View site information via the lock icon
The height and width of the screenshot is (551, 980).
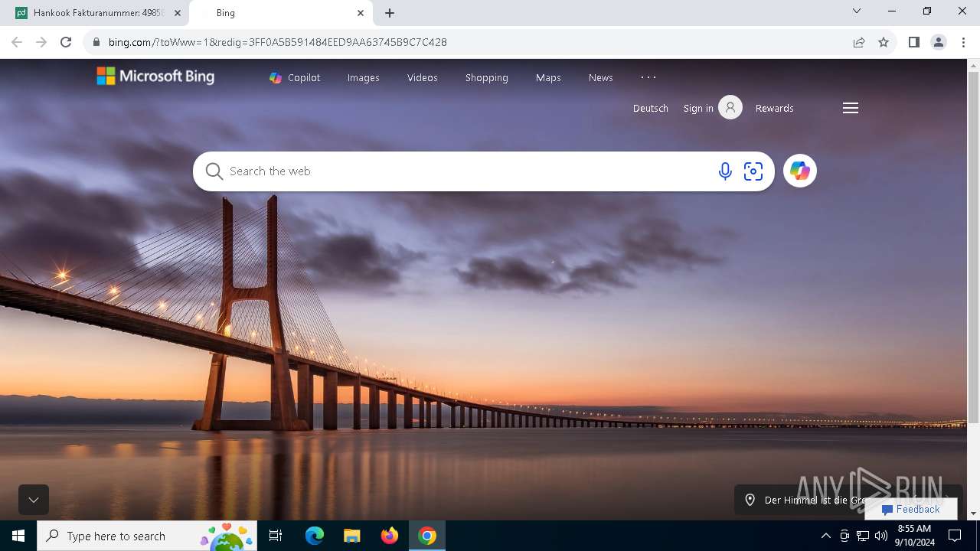tap(96, 42)
